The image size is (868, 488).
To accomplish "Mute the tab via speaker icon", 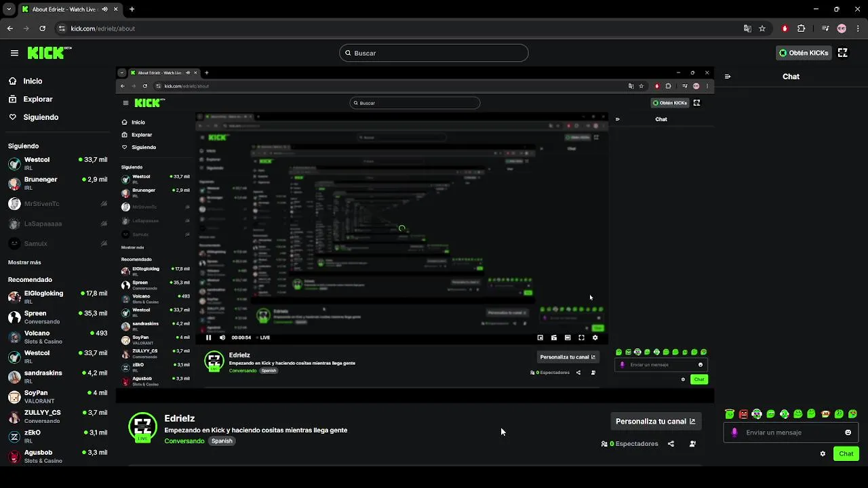I will pos(104,9).
